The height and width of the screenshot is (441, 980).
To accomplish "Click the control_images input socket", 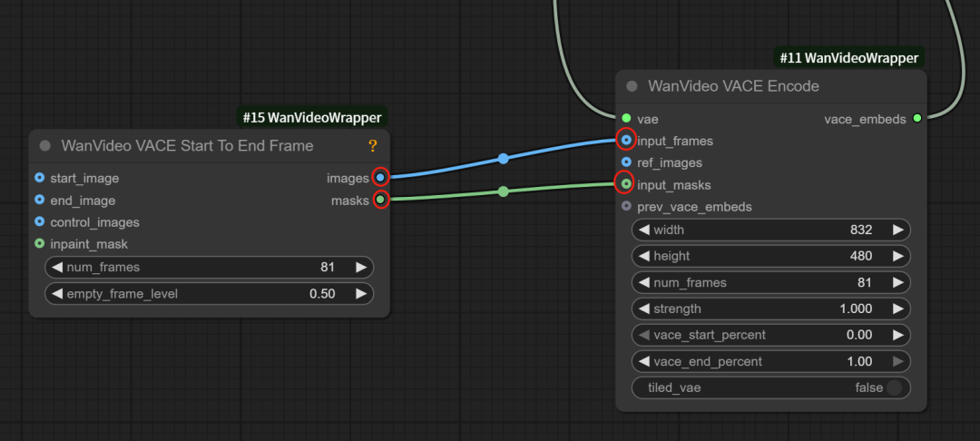I will pos(39,222).
